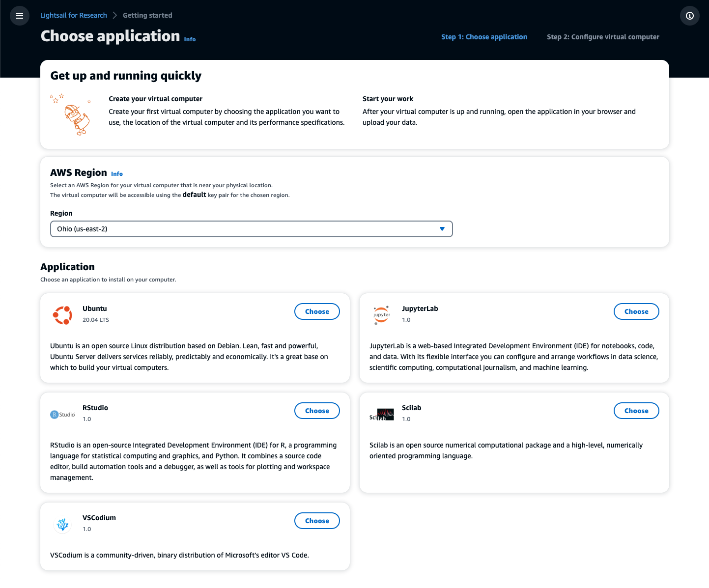Open the hamburger navigation menu
This screenshot has width=709, height=588.
point(20,16)
